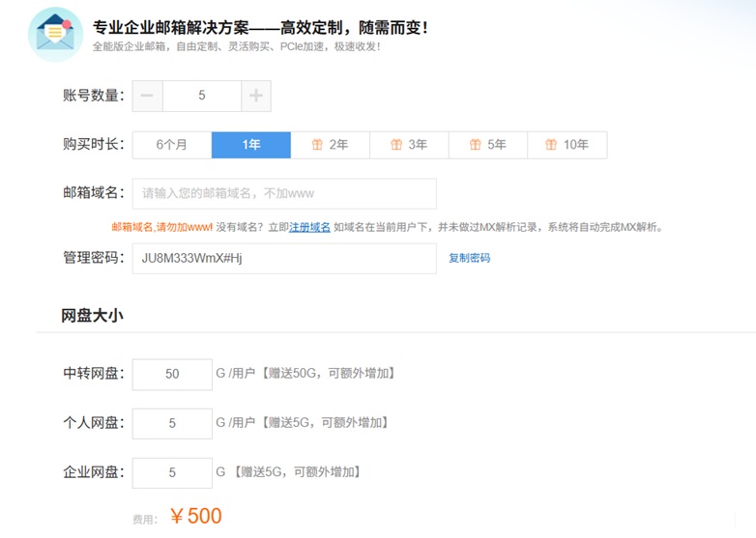The height and width of the screenshot is (538, 756).
Task: Select 6个月 purchase duration
Action: click(172, 145)
